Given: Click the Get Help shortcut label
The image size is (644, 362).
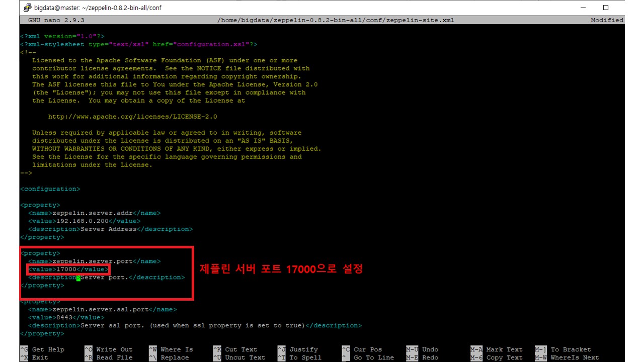Looking at the screenshot, I should [48, 350].
